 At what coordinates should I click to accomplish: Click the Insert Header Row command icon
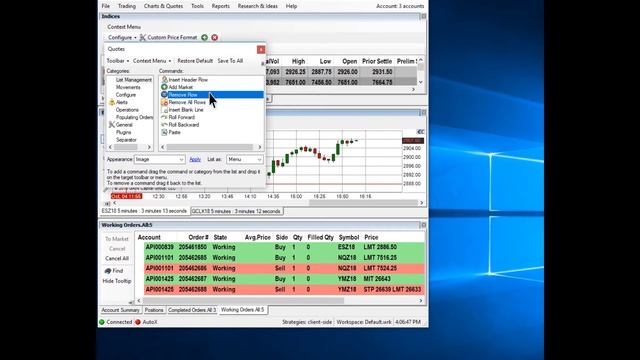click(x=164, y=80)
